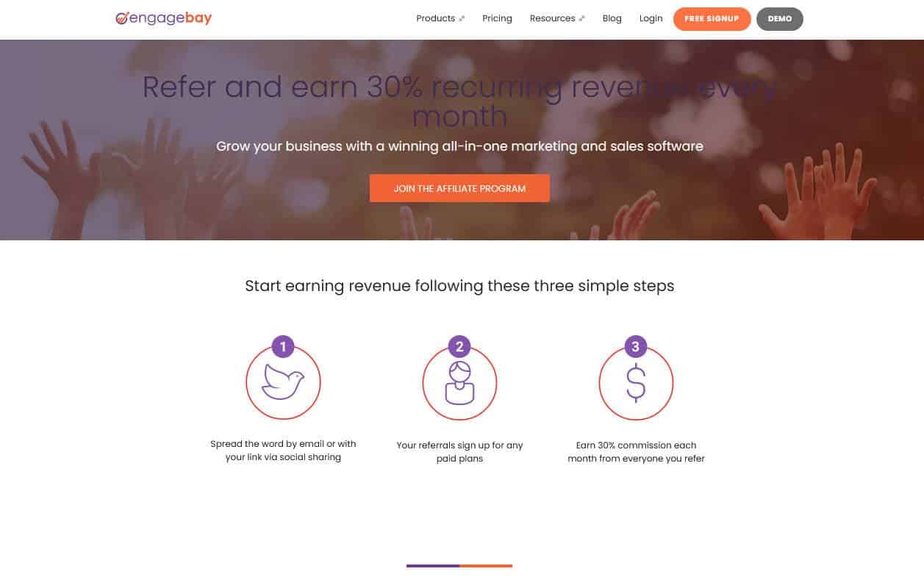Click the EngageBay logo
The height and width of the screenshot is (577, 924).
[163, 18]
